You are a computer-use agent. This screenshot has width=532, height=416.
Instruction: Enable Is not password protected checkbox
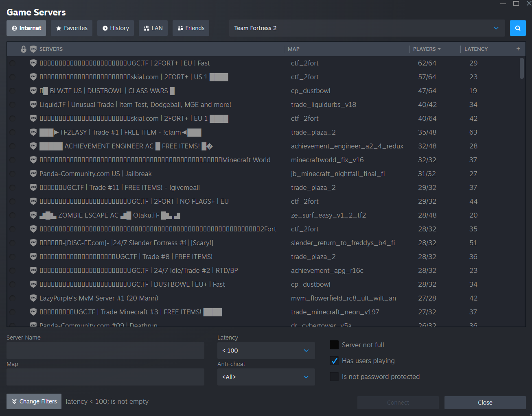334,377
